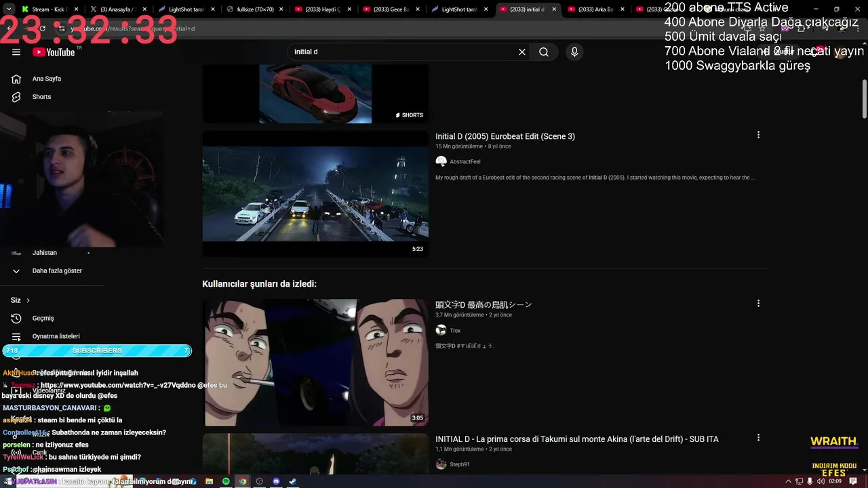Click the taskbar clock showing 02:09

tap(835, 481)
